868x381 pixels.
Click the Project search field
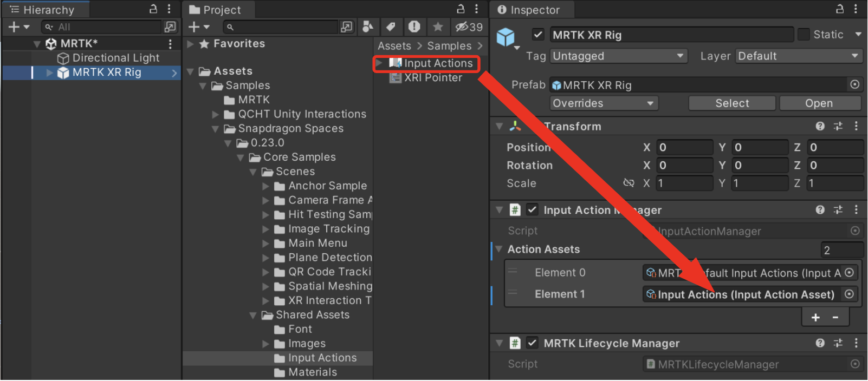[280, 27]
